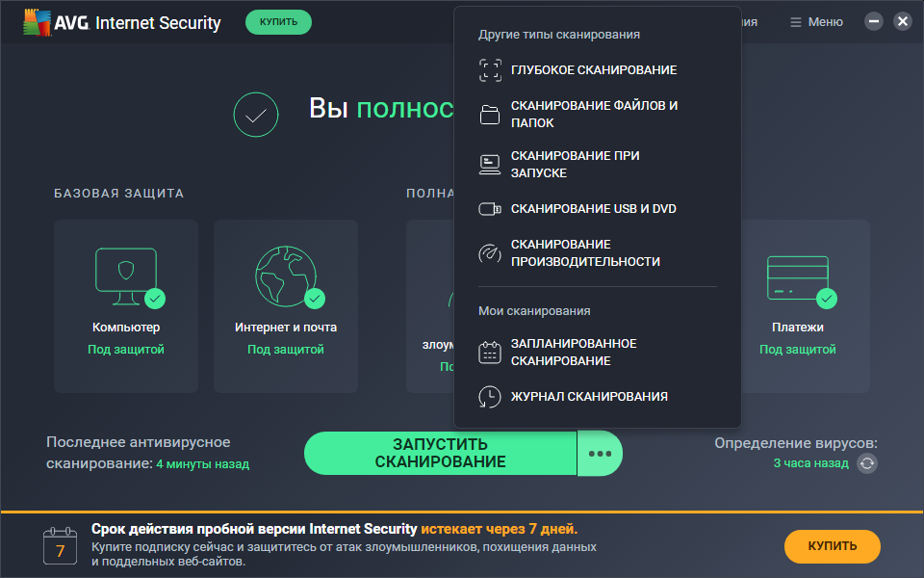Click the USB drive scan icon
924x578 pixels.
[490, 209]
